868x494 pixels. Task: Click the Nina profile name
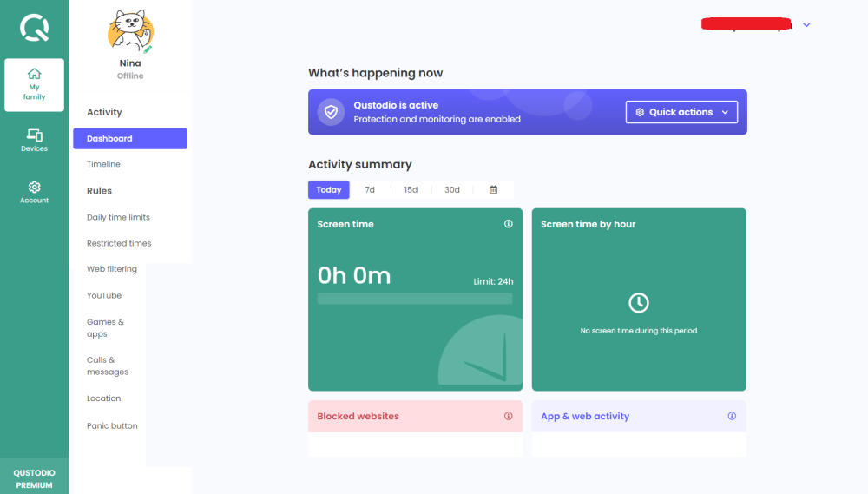click(x=130, y=63)
